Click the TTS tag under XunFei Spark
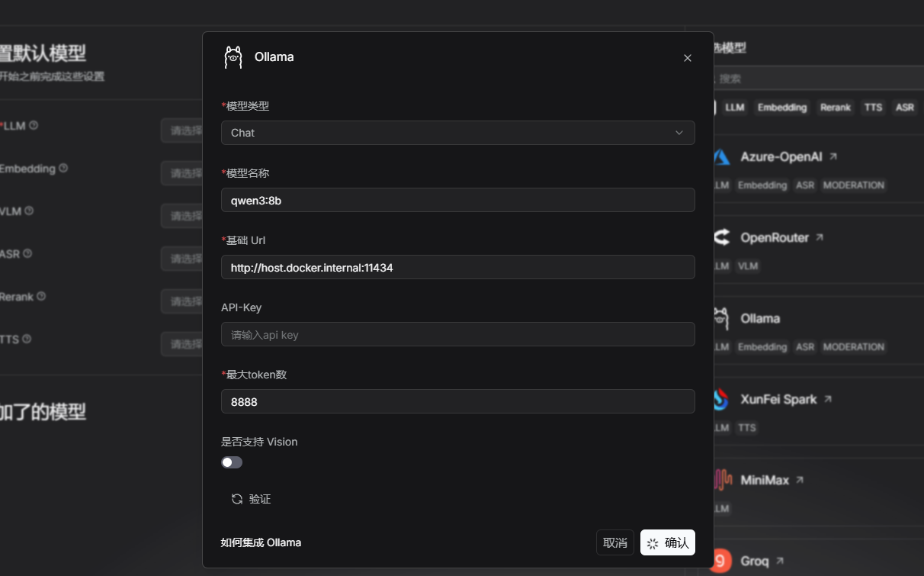This screenshot has height=576, width=924. tap(747, 428)
